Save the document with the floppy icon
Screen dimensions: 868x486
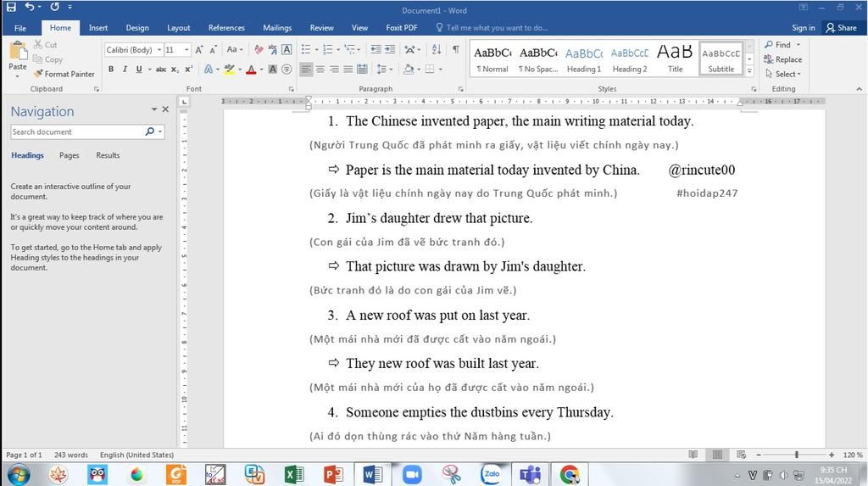11,7
